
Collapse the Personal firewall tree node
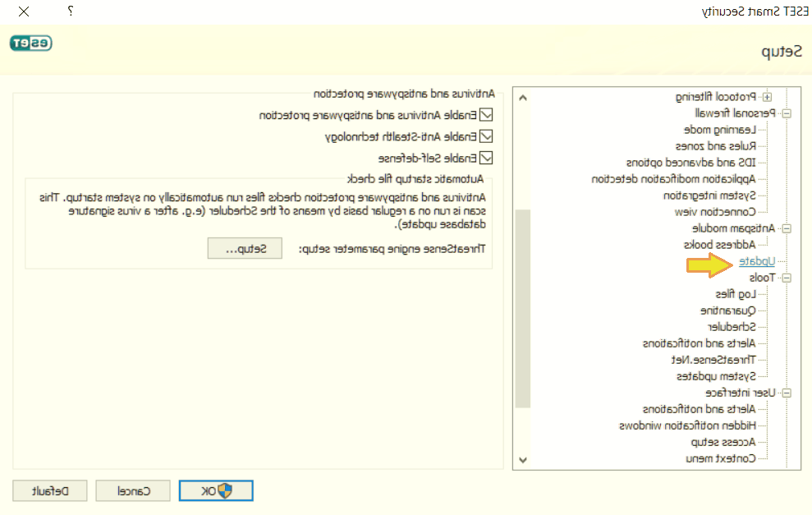tap(786, 113)
